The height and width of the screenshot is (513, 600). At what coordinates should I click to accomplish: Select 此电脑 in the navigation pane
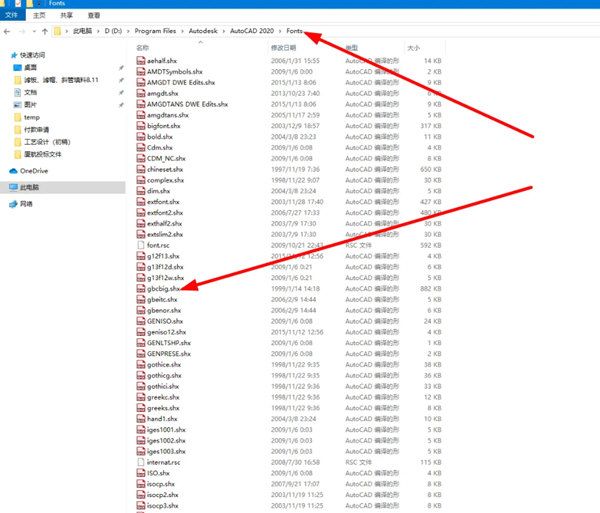coord(29,187)
